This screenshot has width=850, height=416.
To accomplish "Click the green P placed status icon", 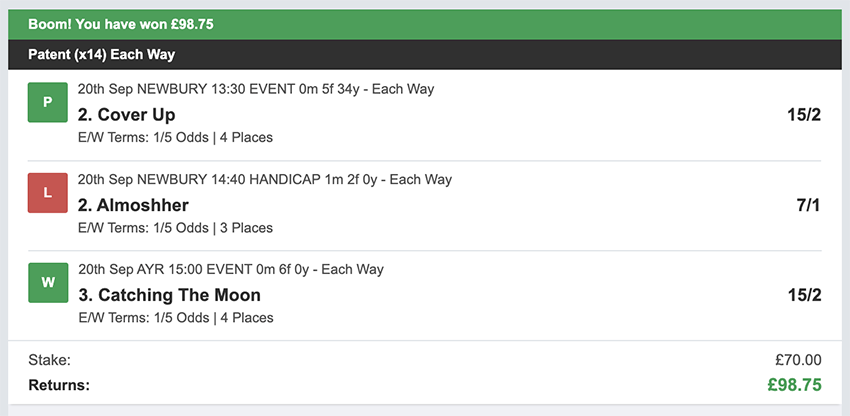I will (x=47, y=103).
